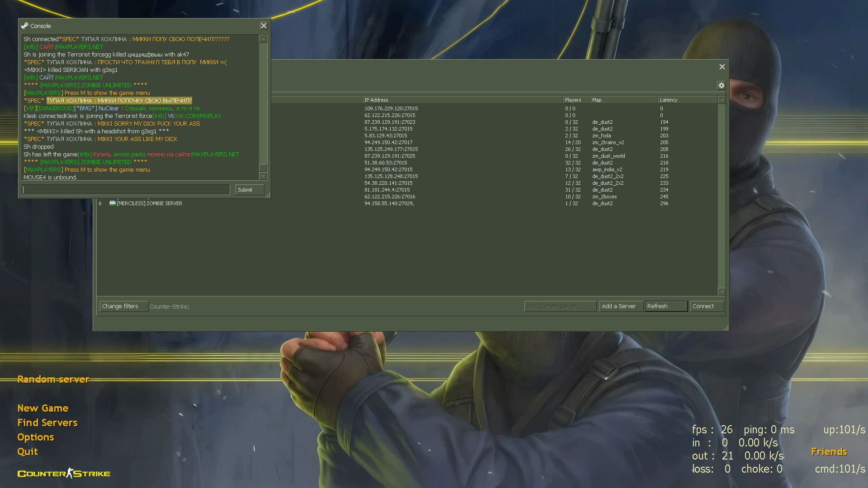868x488 pixels.
Task: Click the flag icon beside MERCILESS ZOMBIE SERVER
Action: click(x=112, y=203)
